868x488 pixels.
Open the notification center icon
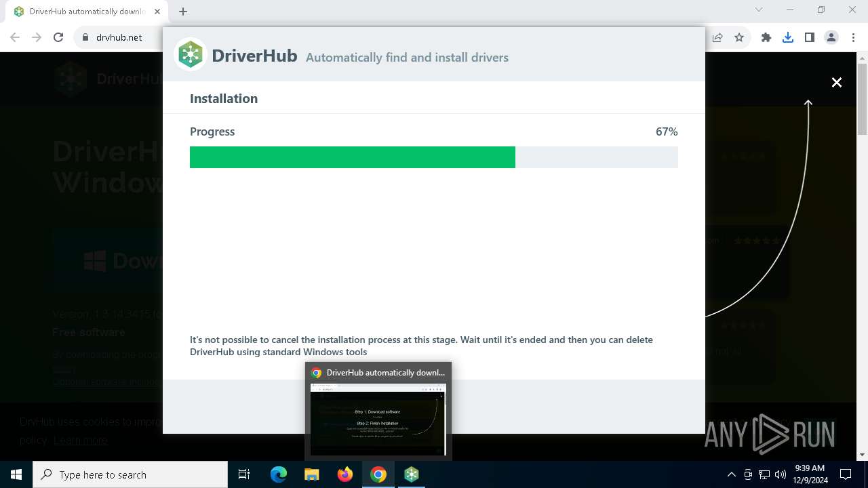pos(846,474)
